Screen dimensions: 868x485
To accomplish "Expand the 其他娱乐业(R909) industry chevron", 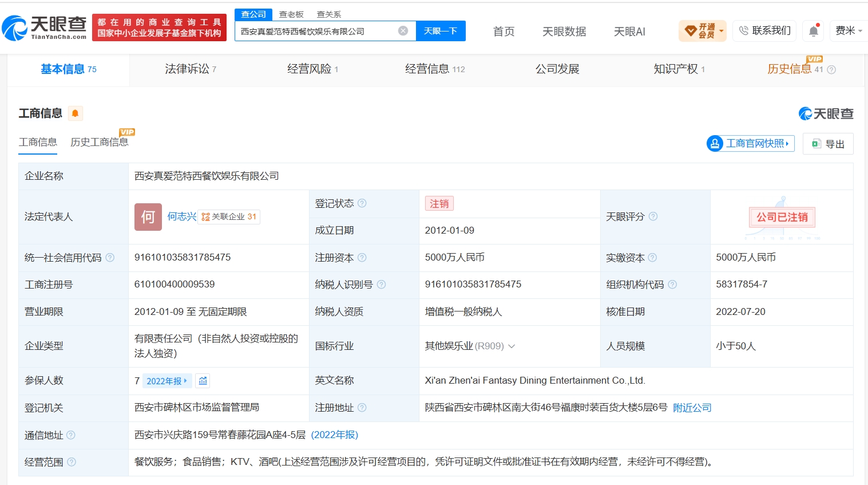I will [512, 346].
